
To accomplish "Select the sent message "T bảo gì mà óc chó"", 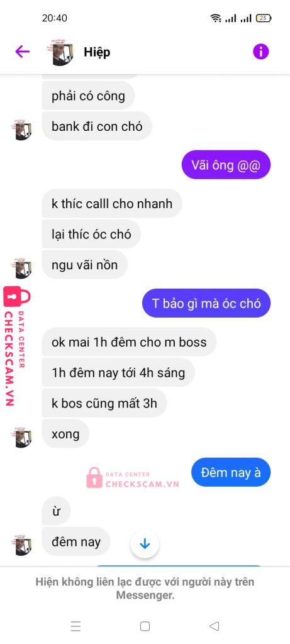I will click(206, 303).
